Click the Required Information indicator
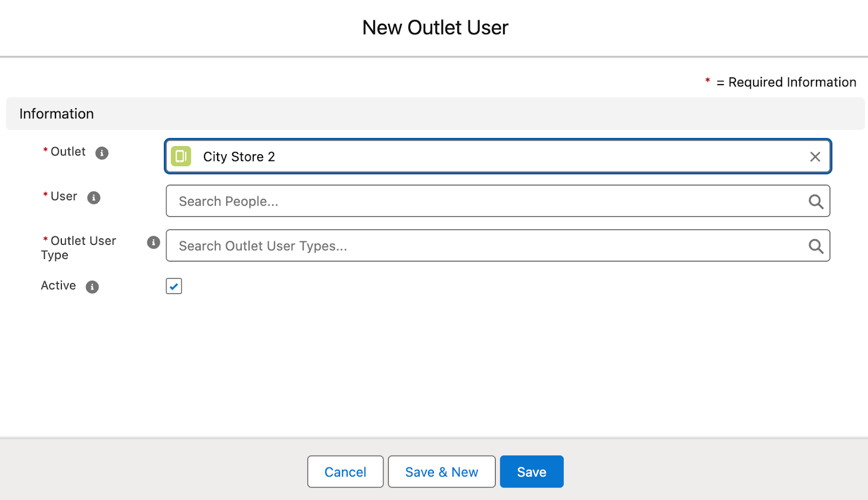Screen dimensions: 868x500 click(781, 82)
